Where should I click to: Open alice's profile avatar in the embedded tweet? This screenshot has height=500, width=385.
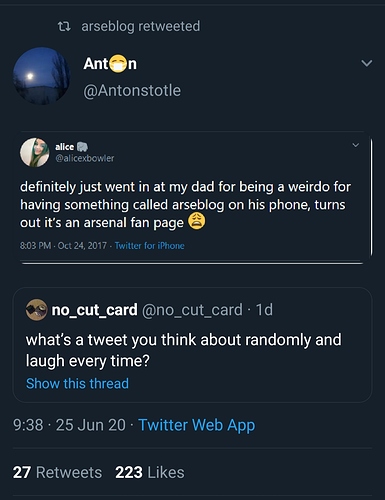click(x=35, y=152)
